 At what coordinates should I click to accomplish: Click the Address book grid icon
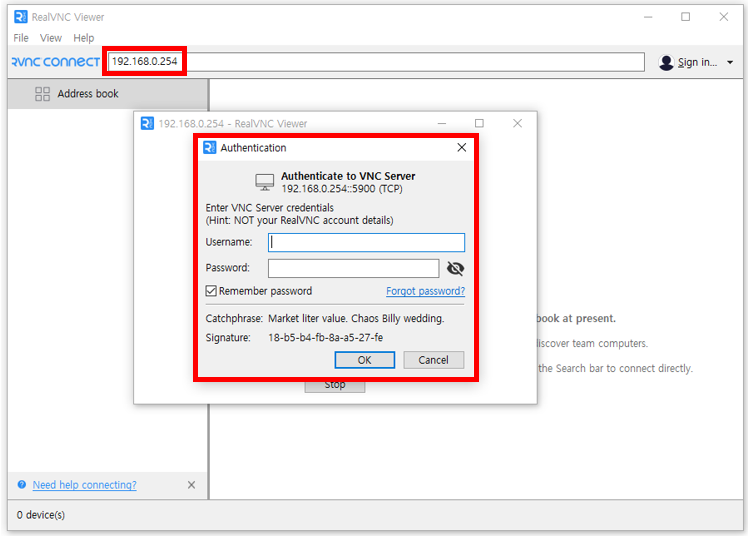(42, 94)
